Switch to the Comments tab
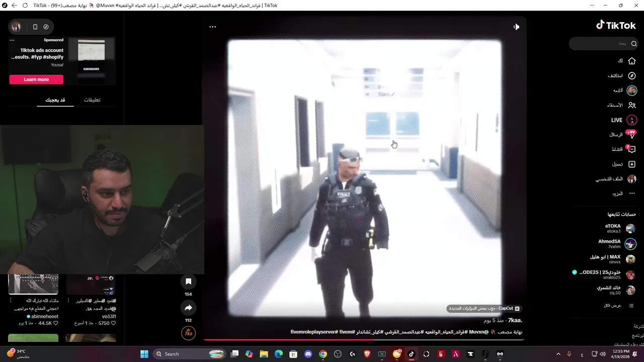The width and height of the screenshot is (644, 362). pos(92,100)
